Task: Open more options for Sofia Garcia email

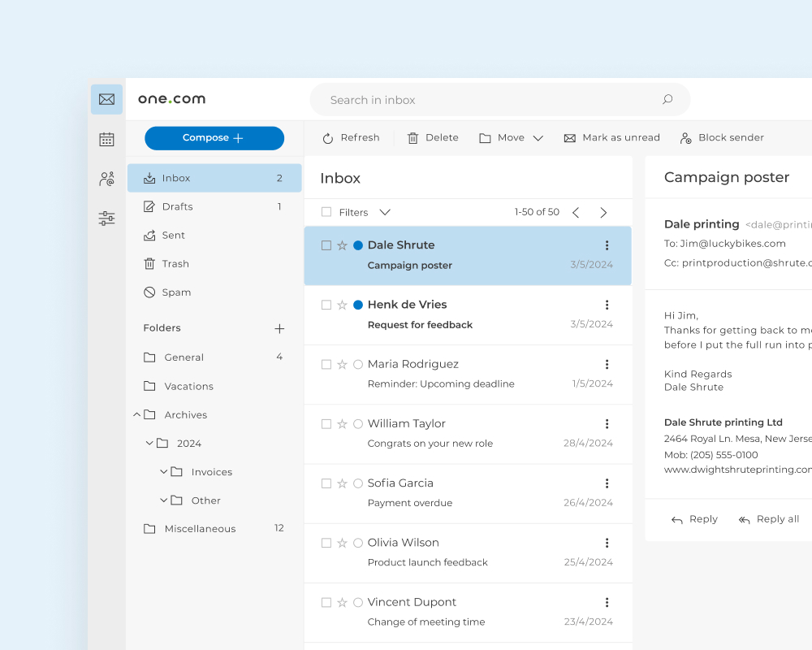Action: [607, 483]
